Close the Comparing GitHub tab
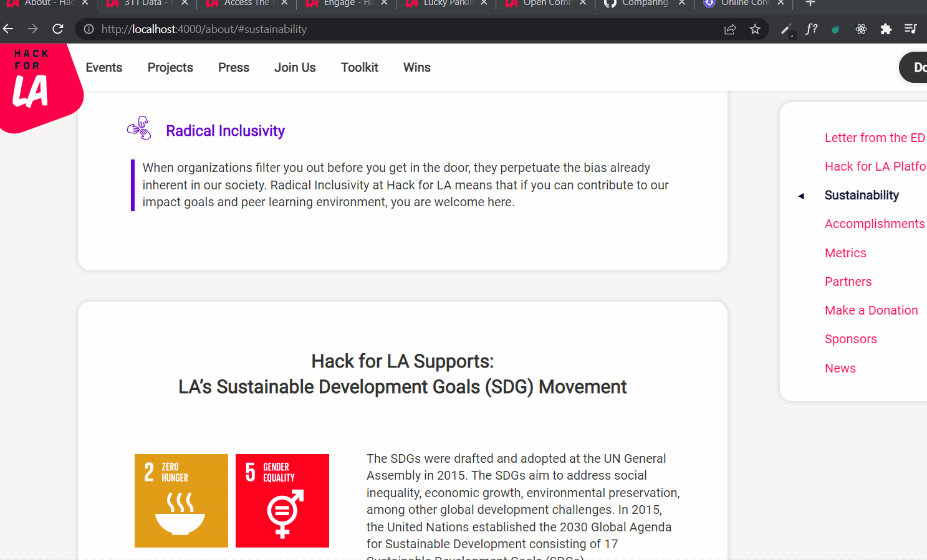927x560 pixels. (682, 3)
